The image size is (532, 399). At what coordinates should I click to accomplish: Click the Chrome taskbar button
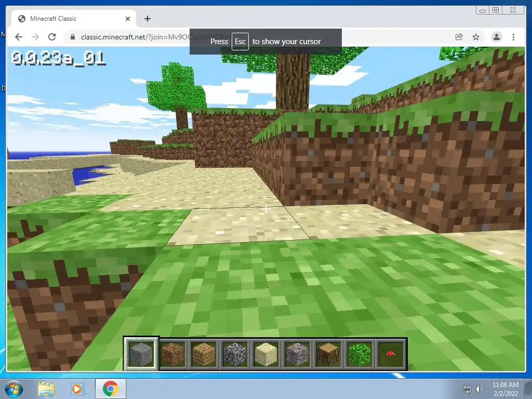[x=110, y=389]
